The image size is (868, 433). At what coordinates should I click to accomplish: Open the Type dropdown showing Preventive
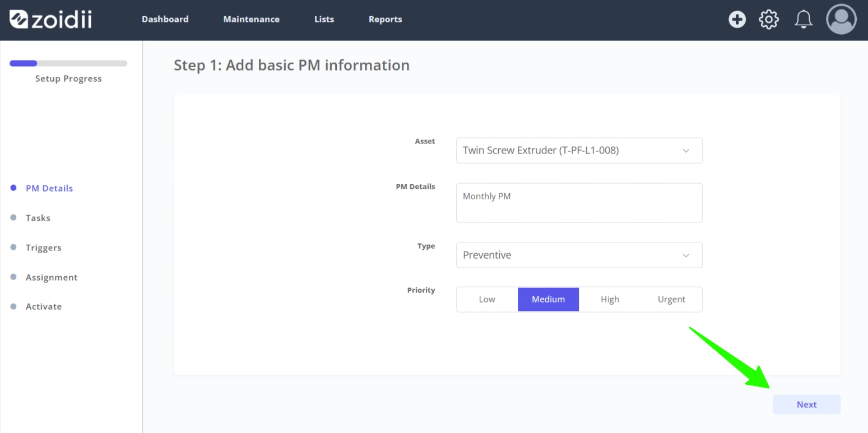click(x=579, y=255)
